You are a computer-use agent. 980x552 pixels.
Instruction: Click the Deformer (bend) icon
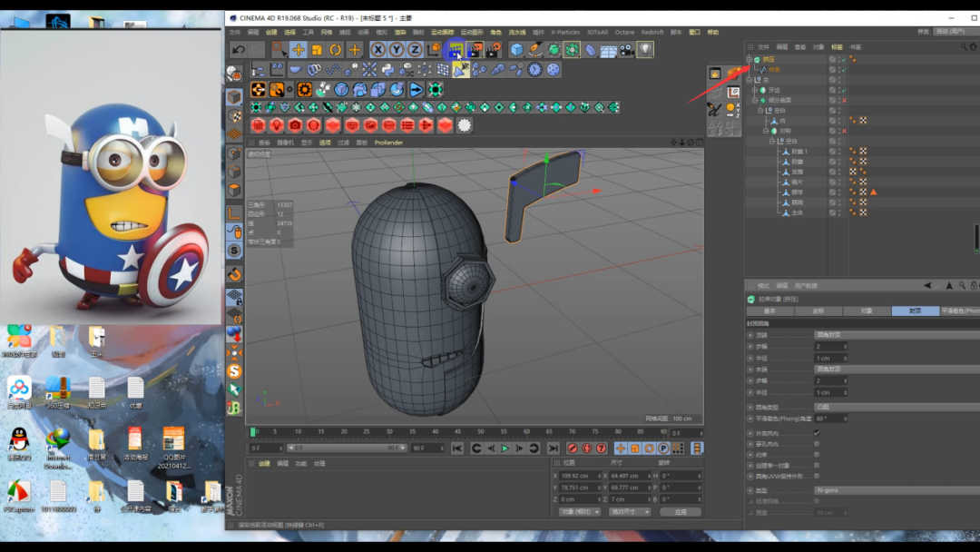[591, 49]
